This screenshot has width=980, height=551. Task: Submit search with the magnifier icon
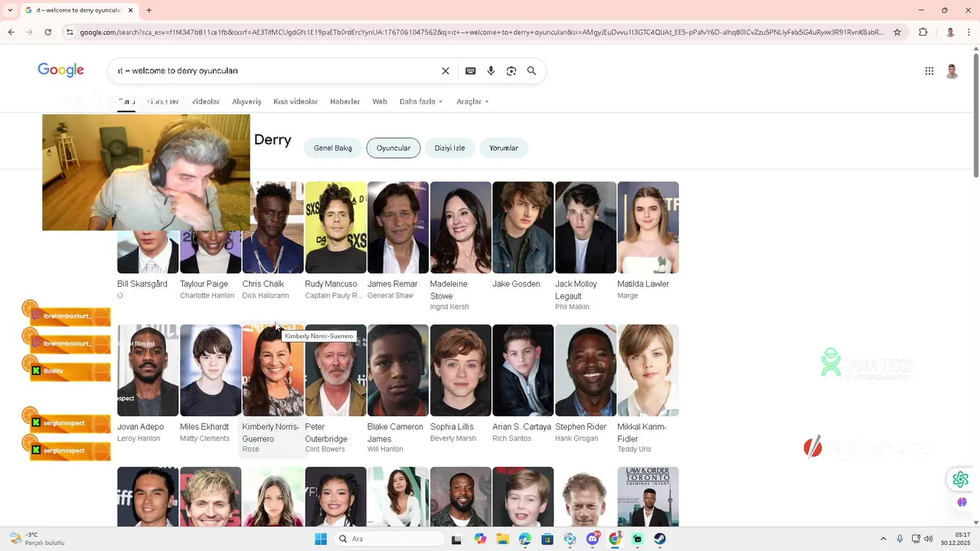[x=531, y=71]
